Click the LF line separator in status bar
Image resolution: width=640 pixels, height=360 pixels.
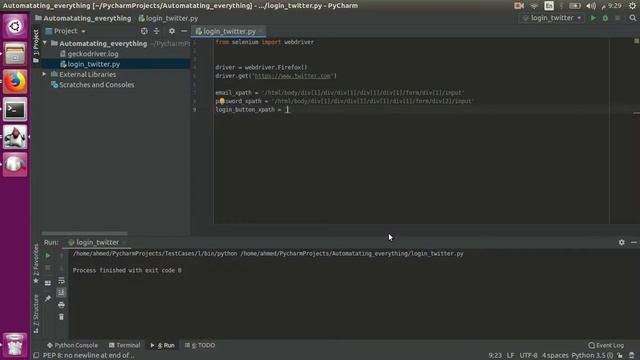[x=510, y=356]
